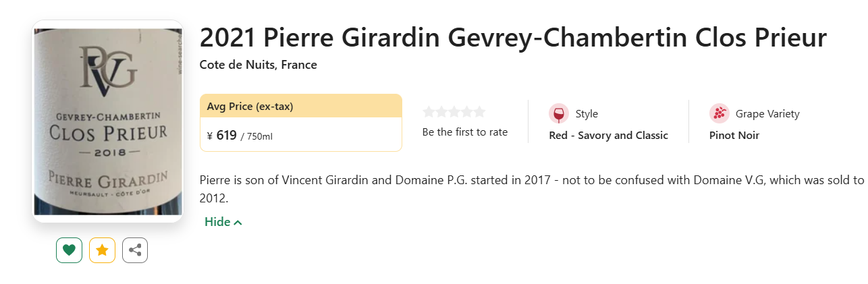Image resolution: width=868 pixels, height=284 pixels.
Task: Rate the wine one star
Action: pos(429,112)
